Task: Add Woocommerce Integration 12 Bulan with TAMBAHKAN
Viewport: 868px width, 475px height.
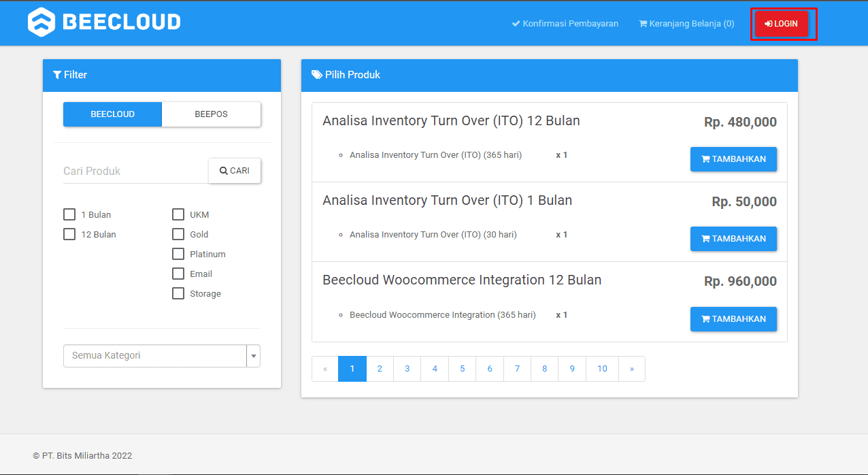Action: pyautogui.click(x=733, y=319)
